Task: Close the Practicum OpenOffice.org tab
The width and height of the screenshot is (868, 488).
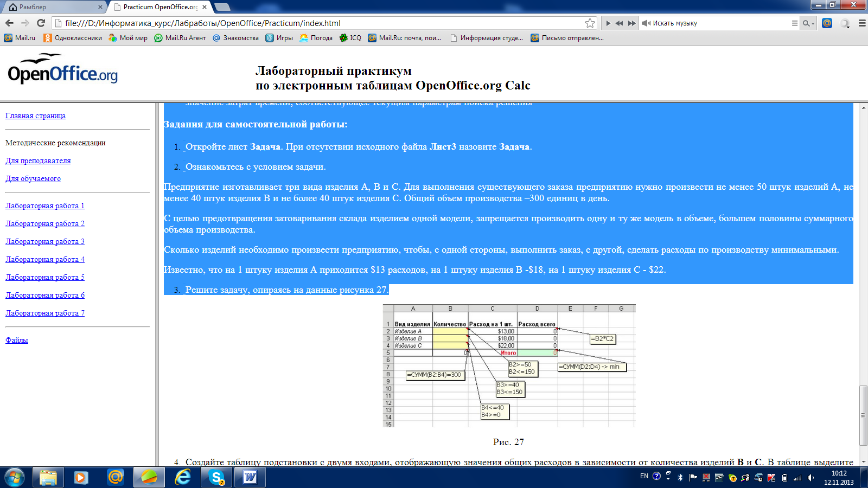Action: click(x=205, y=7)
